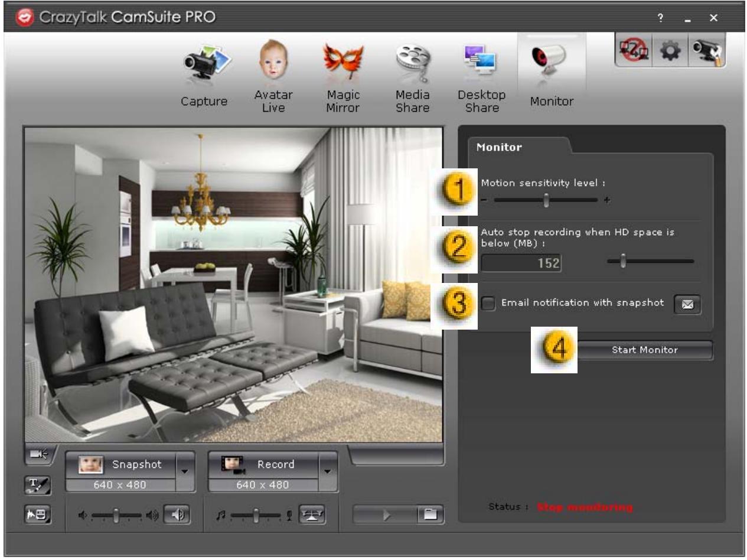Image resolution: width=747 pixels, height=560 pixels.
Task: Take a picture with the Snapshot button
Action: click(x=121, y=465)
